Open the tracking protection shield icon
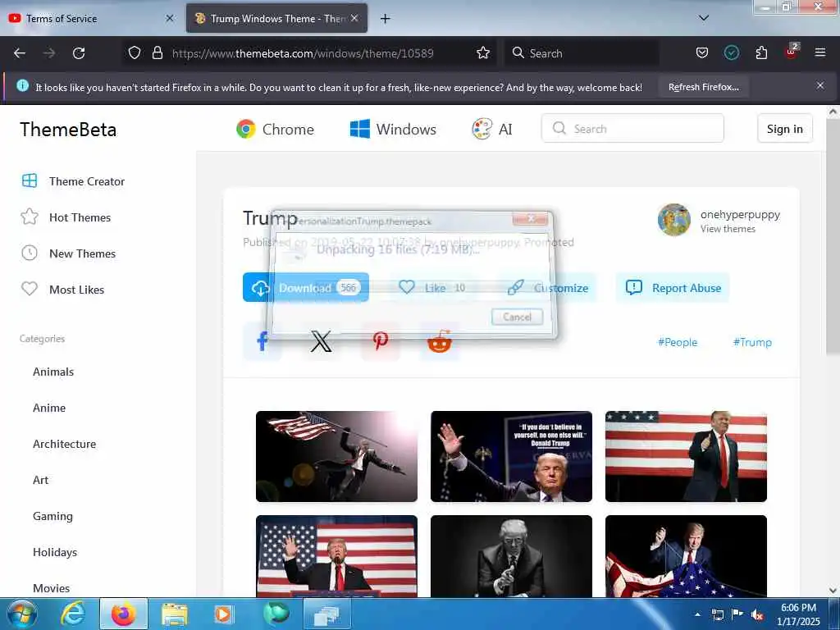Screen dimensions: 840x630 135,52
